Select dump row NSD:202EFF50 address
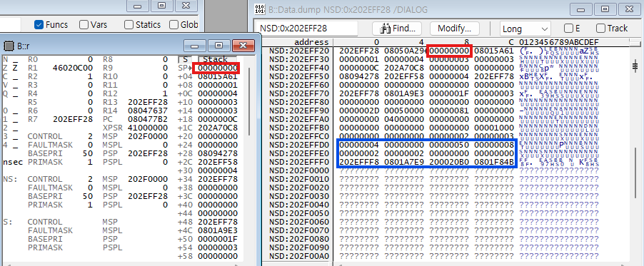Screen dimensions: 644x266 (x=299, y=76)
